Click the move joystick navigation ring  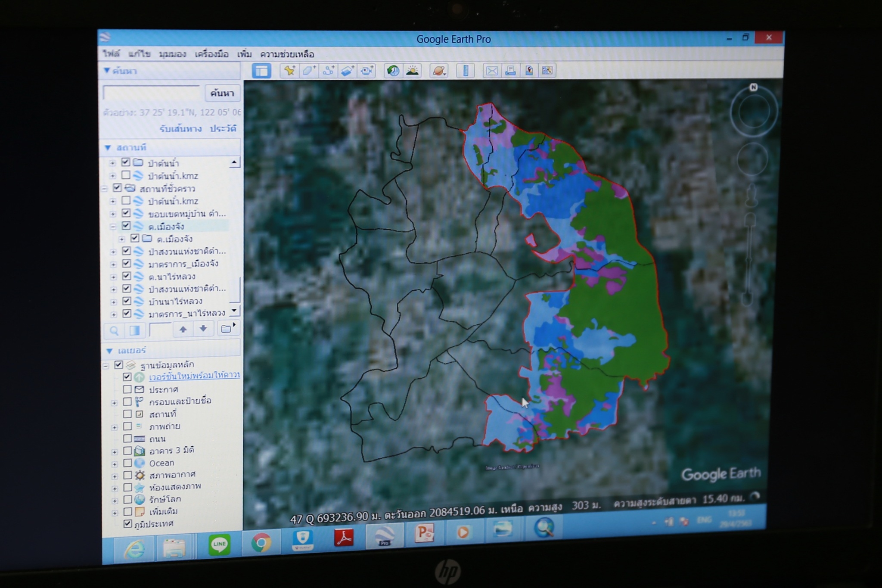coord(752,159)
